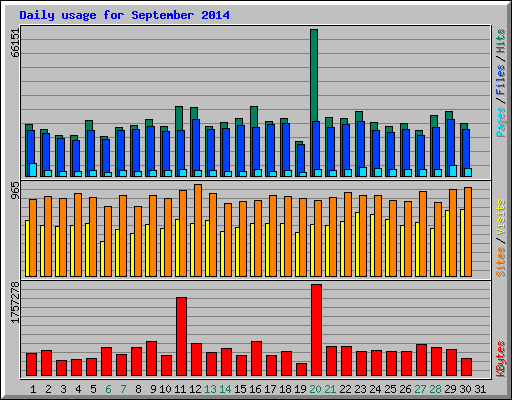
Task: Click day 9 on the x-axis
Action: 153,389
